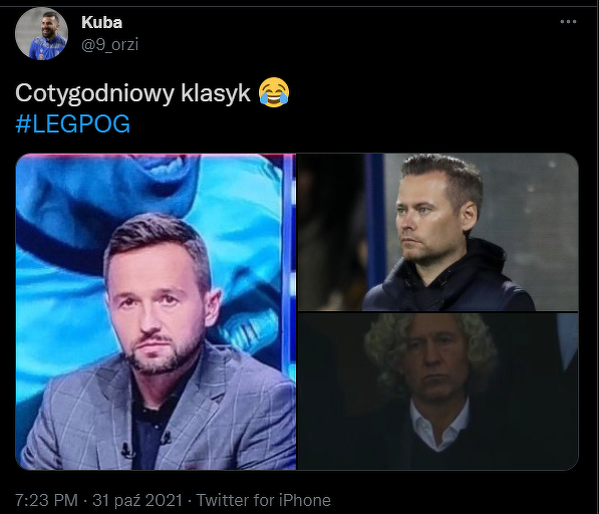Click the tears-of-joy emoji in tweet
599x514 pixels.
click(274, 92)
